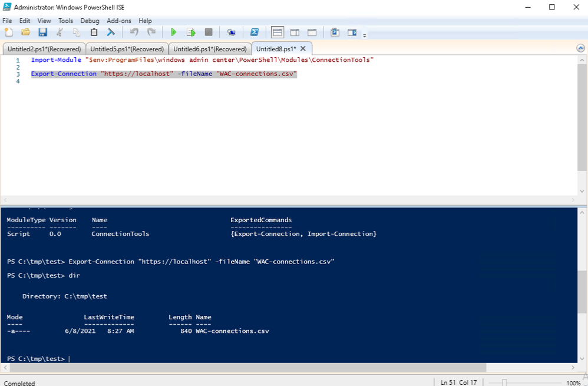Open a script file with the folder icon
This screenshot has height=386, width=588.
pos(25,32)
